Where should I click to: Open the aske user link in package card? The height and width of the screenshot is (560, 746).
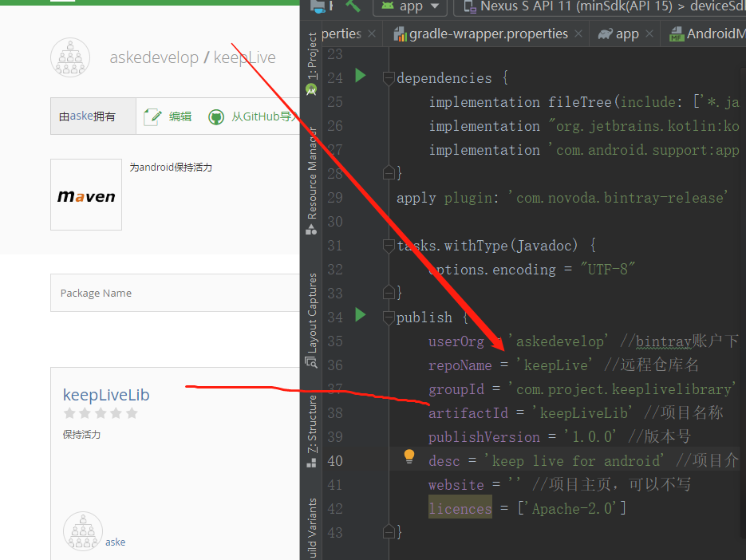pyautogui.click(x=115, y=542)
